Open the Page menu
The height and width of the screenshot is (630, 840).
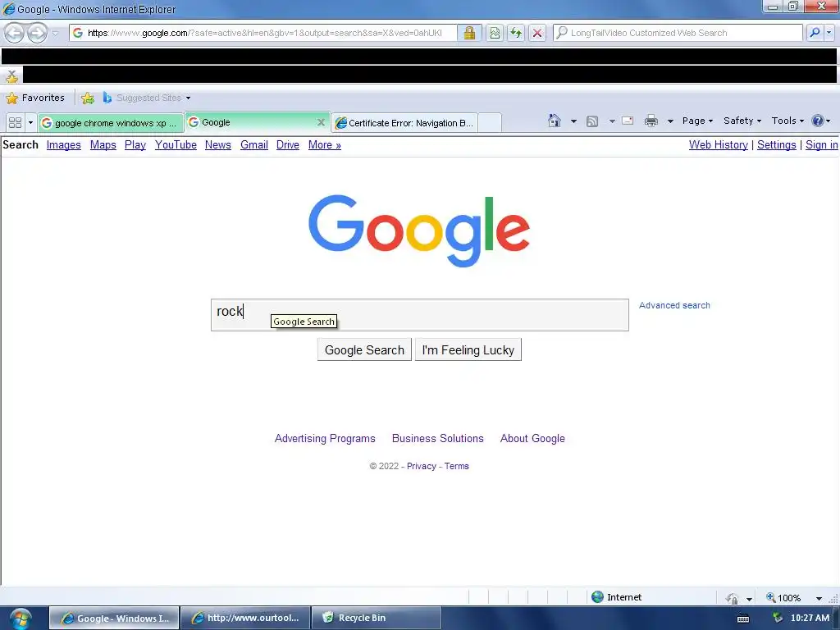click(697, 121)
